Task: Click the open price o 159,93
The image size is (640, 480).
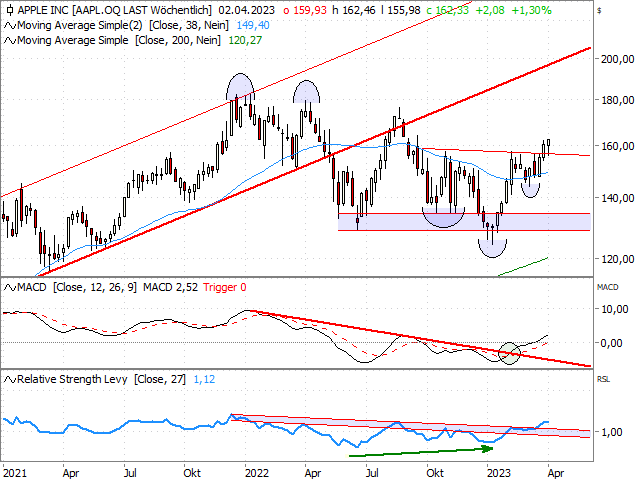Action: pyautogui.click(x=304, y=10)
